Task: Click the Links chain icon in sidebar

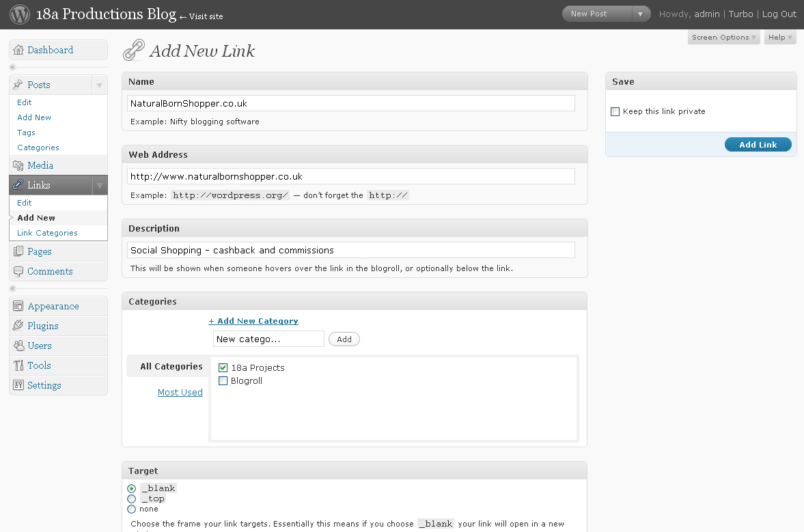Action: (18, 185)
